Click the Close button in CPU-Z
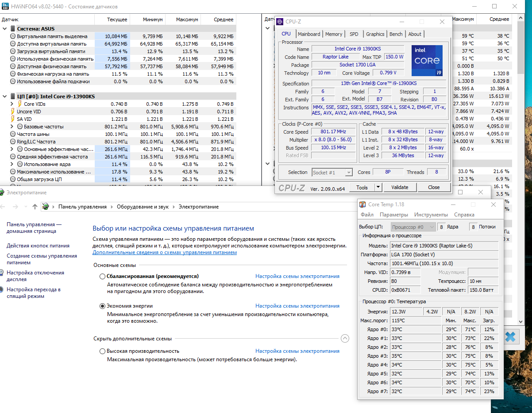 (434, 187)
